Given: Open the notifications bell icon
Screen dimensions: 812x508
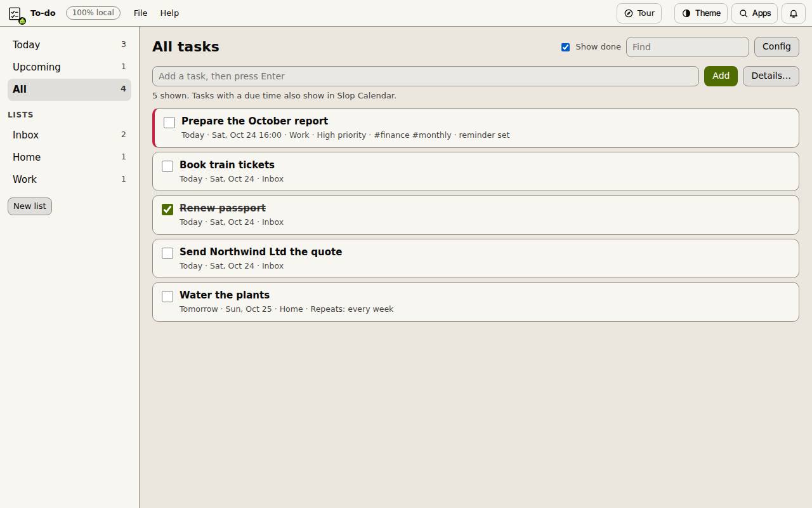Looking at the screenshot, I should (x=793, y=13).
